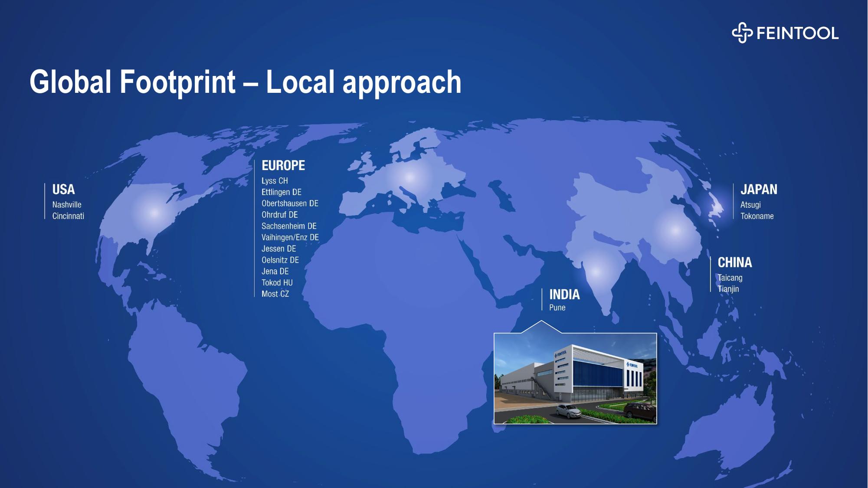Screen dimensions: 868x488
Task: Select Nashville under USA
Action: tap(67, 205)
